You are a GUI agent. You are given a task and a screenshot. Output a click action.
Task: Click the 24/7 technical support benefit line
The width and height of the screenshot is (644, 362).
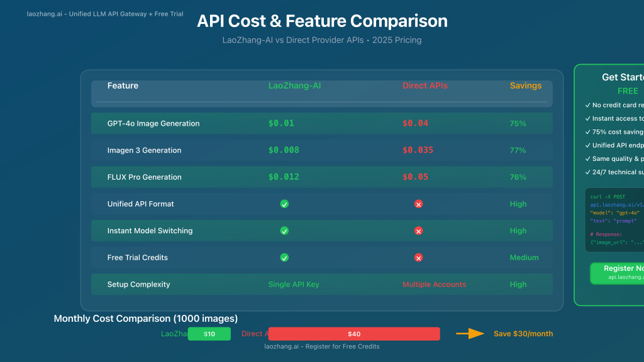[614, 172]
